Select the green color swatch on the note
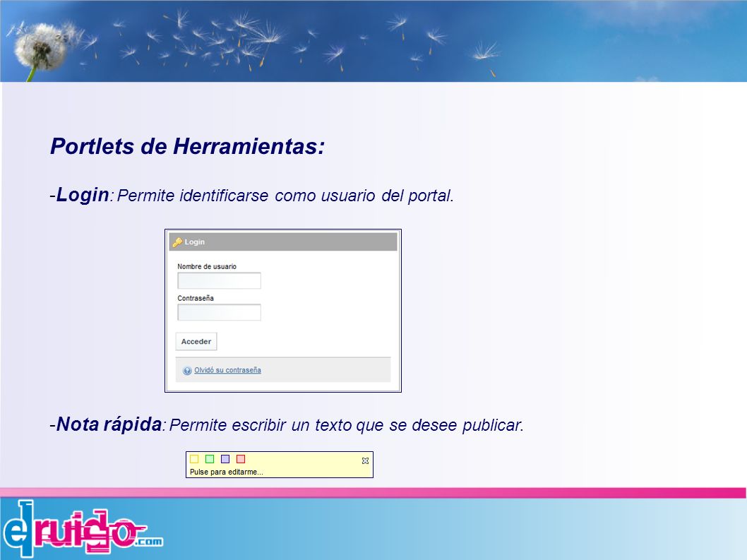The width and height of the screenshot is (747, 560). coord(210,459)
